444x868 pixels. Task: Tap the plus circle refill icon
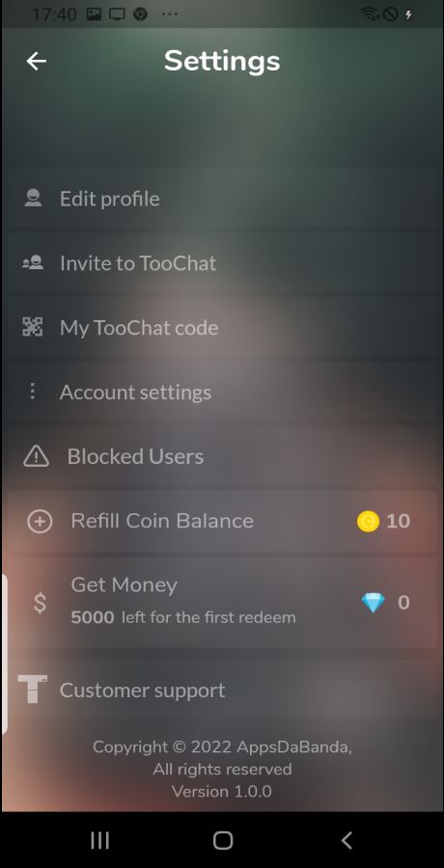tap(40, 521)
